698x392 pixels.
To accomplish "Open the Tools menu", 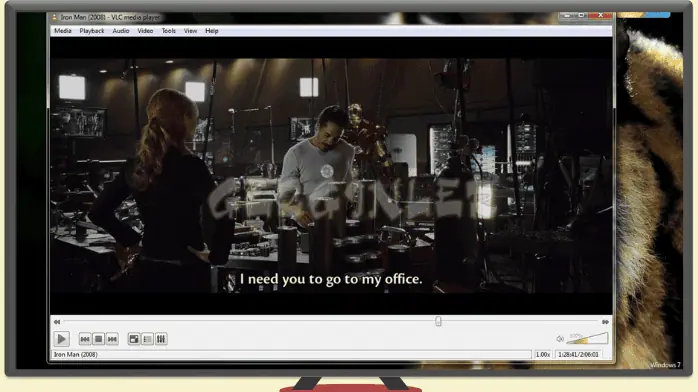I will [169, 31].
